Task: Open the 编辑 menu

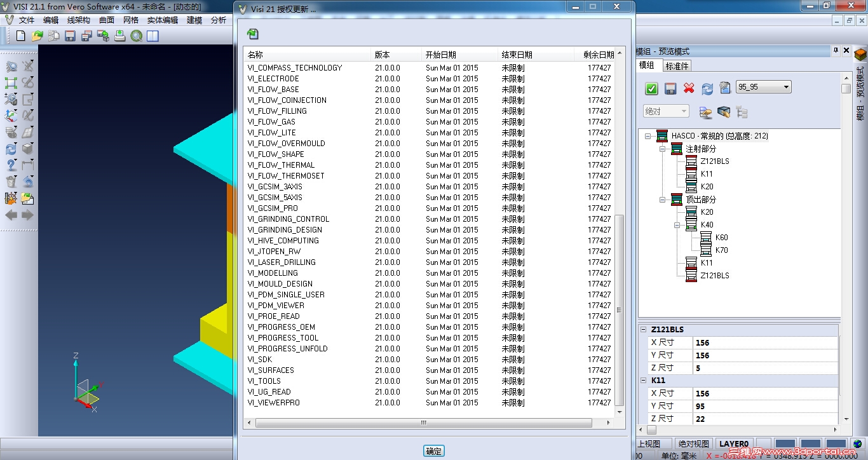Action: tap(51, 20)
